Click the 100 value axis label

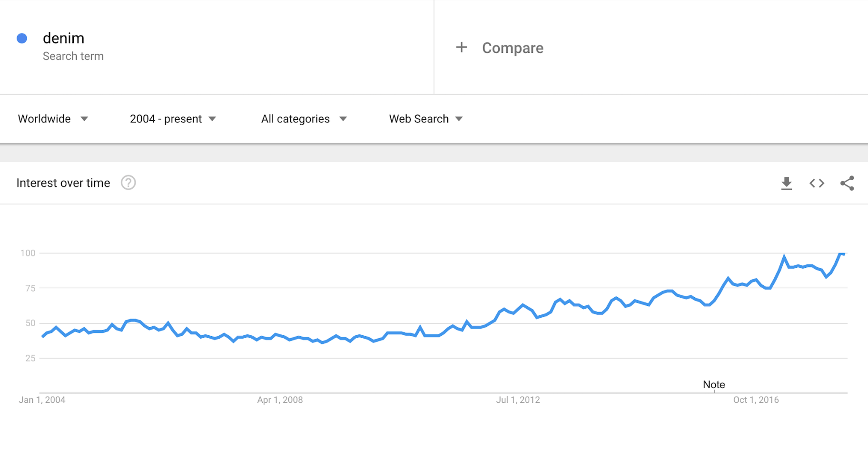coord(28,253)
